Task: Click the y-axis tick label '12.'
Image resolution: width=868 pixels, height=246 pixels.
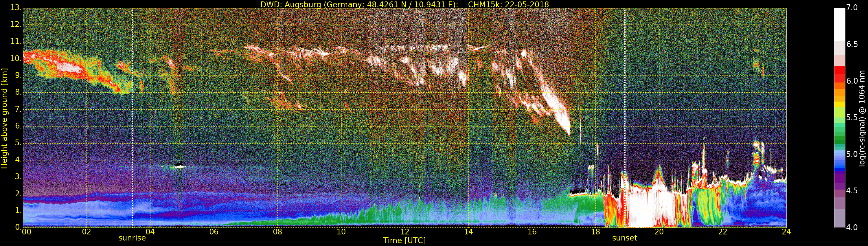Action: click(16, 24)
